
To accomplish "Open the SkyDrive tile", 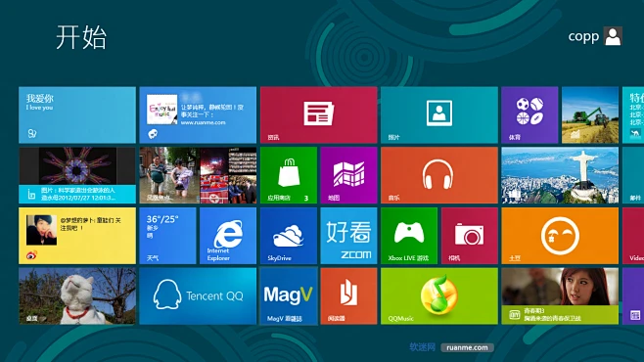I will [289, 236].
